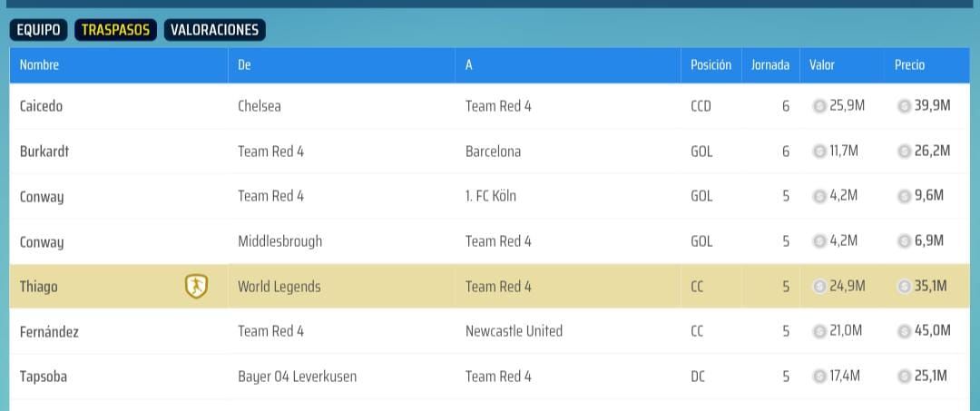Sort by the Jornada column header
Image resolution: width=980 pixels, height=411 pixels.
pyautogui.click(x=770, y=65)
